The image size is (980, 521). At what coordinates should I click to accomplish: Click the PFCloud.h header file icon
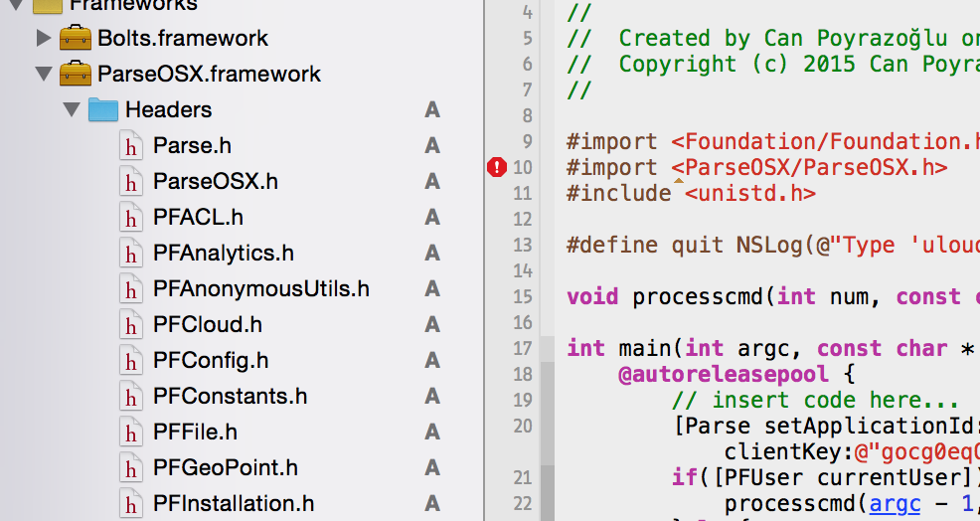click(130, 325)
